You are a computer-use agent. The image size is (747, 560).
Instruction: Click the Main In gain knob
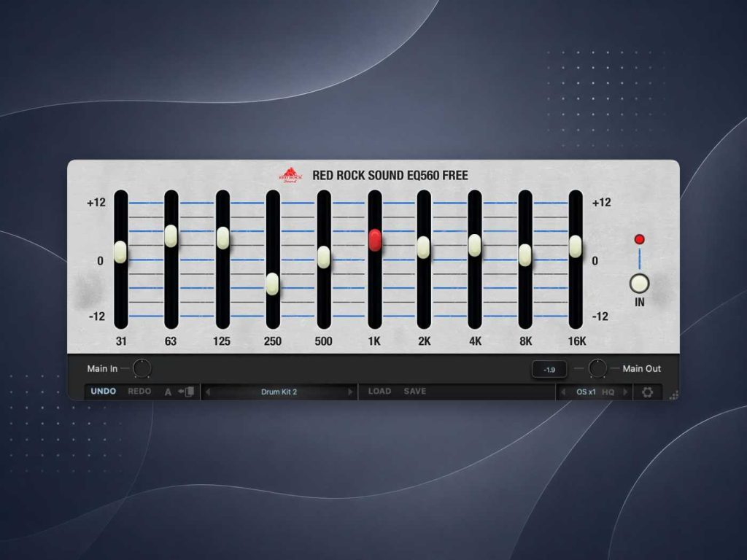tap(142, 368)
